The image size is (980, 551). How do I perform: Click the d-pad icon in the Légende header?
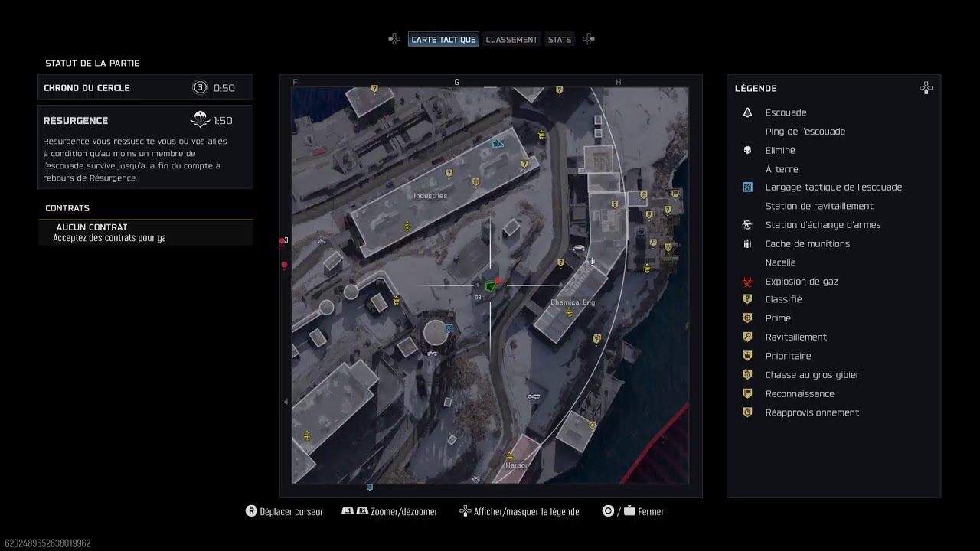pyautogui.click(x=926, y=88)
